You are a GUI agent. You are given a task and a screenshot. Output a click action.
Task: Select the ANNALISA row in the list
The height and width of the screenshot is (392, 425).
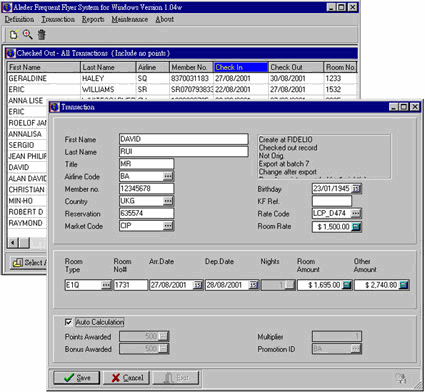coord(27,134)
